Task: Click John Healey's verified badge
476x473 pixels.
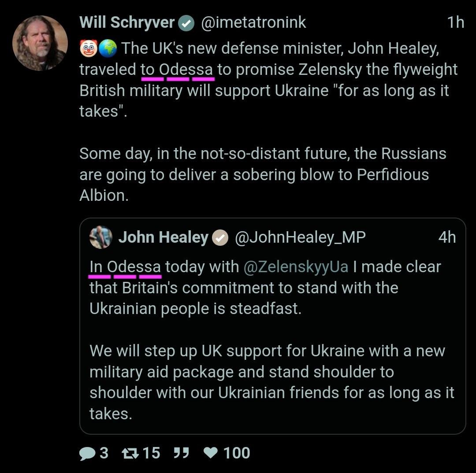Action: tap(220, 238)
